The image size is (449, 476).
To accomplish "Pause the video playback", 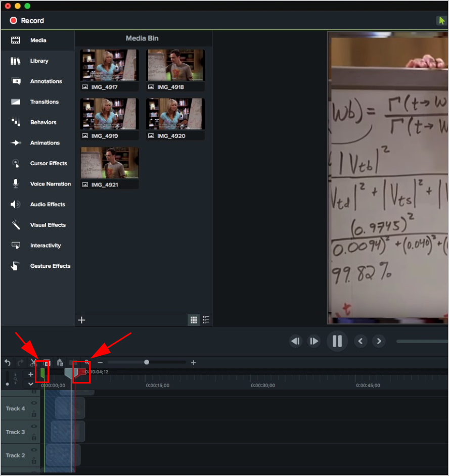I will (337, 341).
